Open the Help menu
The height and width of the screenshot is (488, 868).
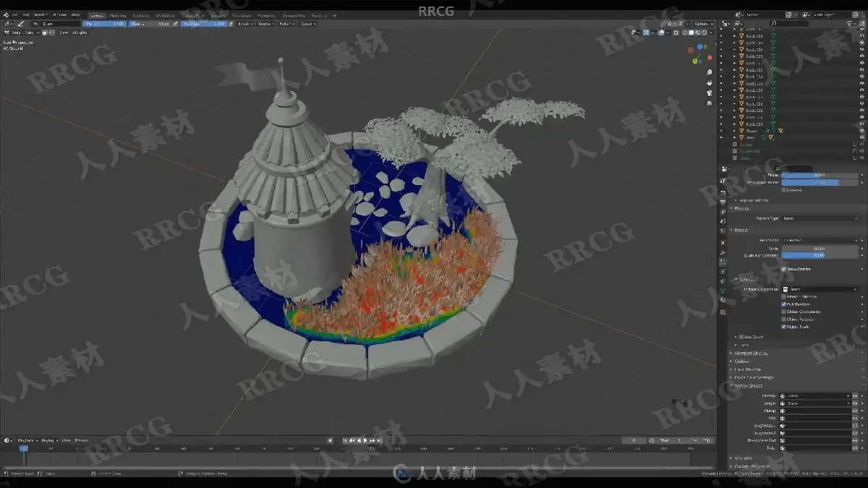(75, 14)
